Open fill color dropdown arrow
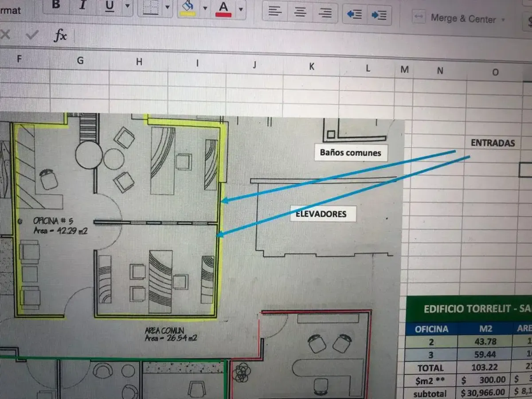 (x=205, y=8)
